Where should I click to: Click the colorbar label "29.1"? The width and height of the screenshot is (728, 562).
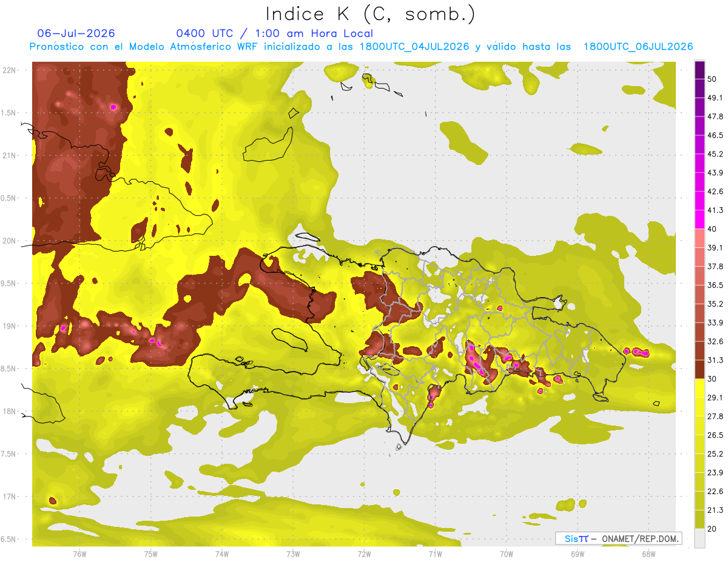pyautogui.click(x=715, y=397)
